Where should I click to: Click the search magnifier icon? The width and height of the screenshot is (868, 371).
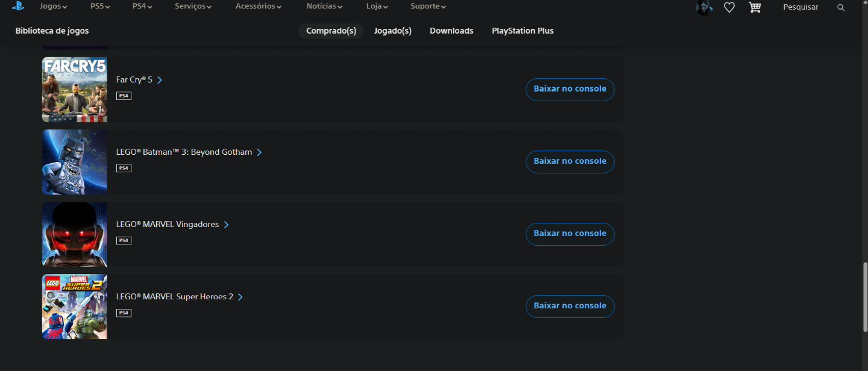tap(841, 7)
